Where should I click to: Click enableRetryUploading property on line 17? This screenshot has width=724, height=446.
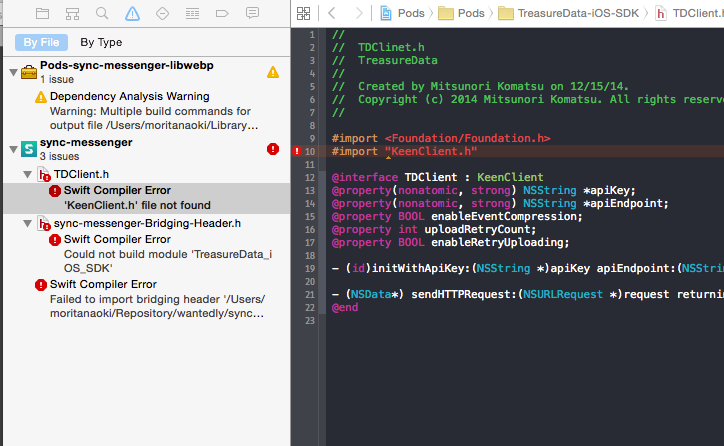(x=451, y=242)
